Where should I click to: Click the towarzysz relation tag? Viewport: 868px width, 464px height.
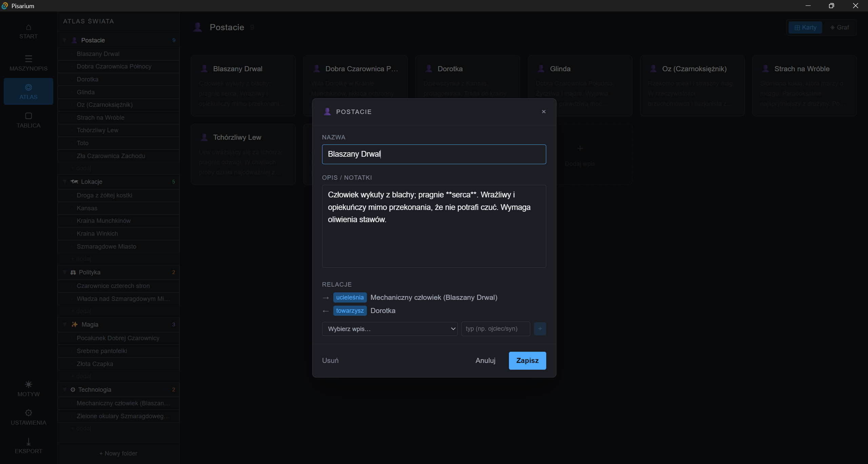tap(350, 311)
